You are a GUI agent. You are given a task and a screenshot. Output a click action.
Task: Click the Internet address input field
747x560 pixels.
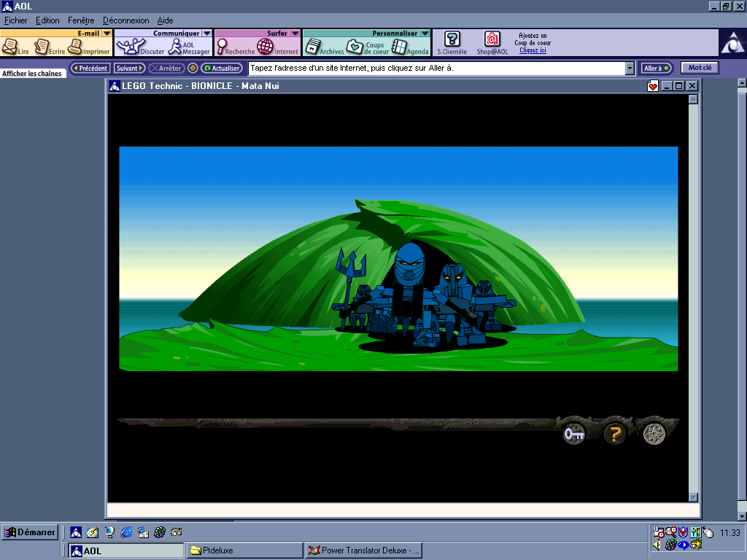pos(437,68)
